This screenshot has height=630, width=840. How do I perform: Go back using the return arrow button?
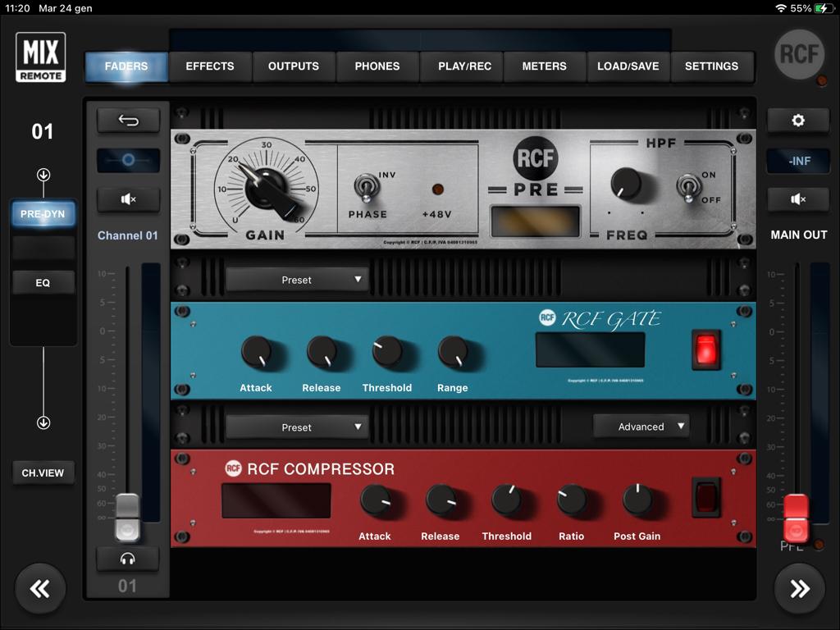[129, 120]
